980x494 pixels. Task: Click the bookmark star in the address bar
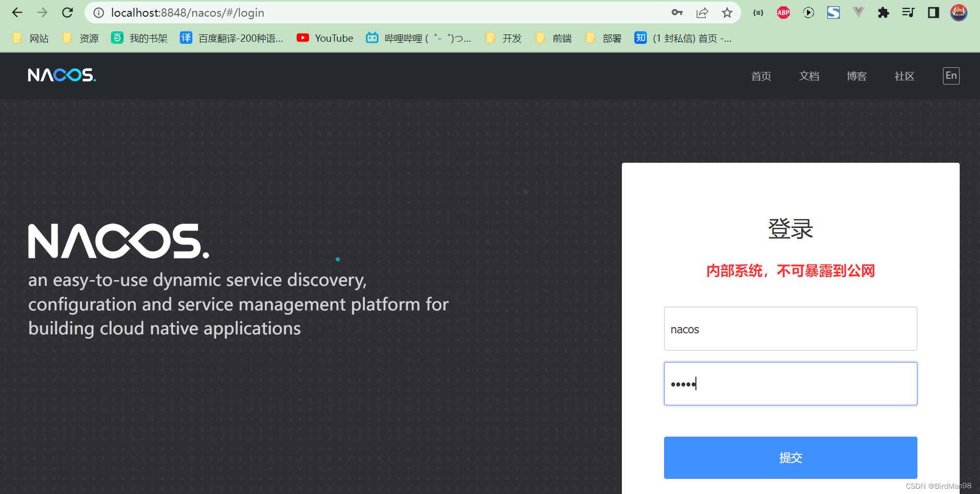tap(727, 12)
